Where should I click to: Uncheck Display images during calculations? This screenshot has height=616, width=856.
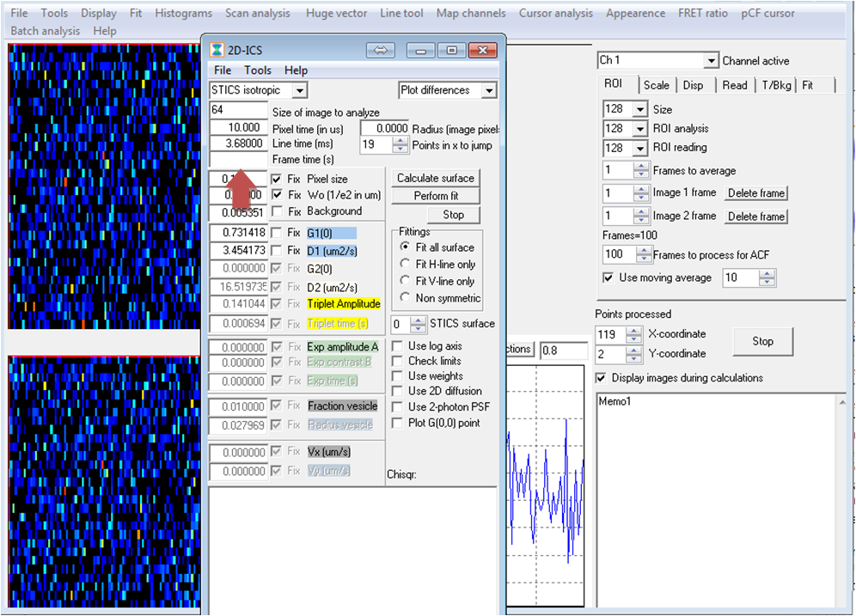pyautogui.click(x=602, y=378)
